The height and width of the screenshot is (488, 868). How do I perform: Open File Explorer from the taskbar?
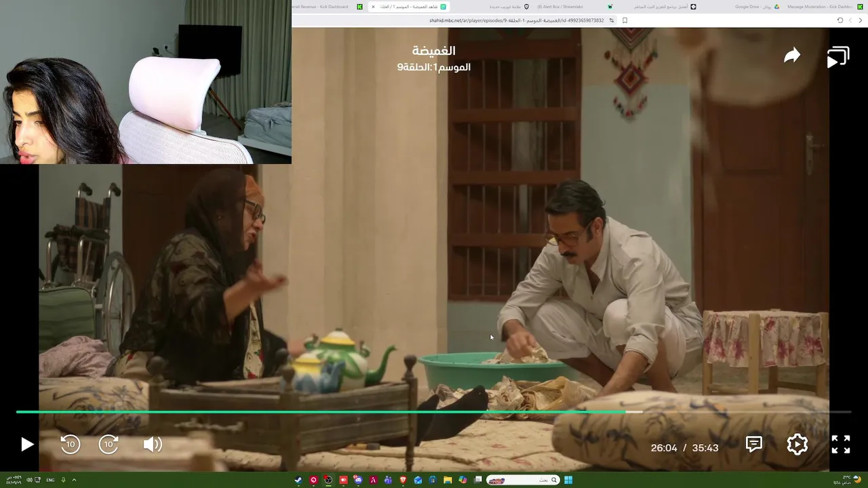click(x=448, y=480)
